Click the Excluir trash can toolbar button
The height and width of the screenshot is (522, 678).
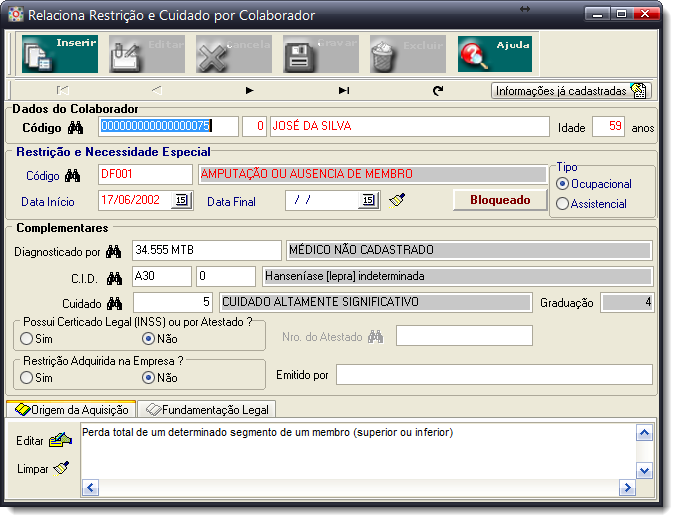[408, 54]
